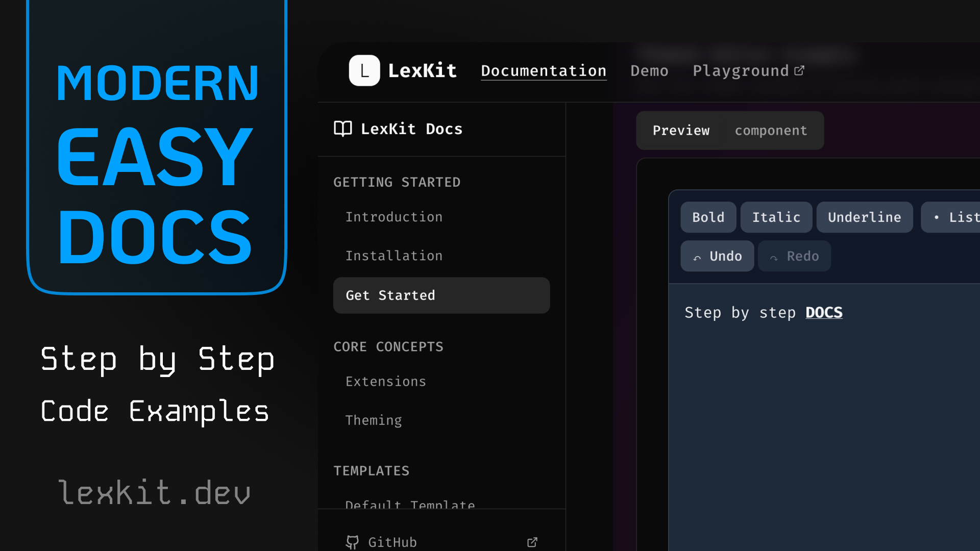Toggle Italic formatting
The width and height of the screenshot is (980, 551).
[x=776, y=217]
